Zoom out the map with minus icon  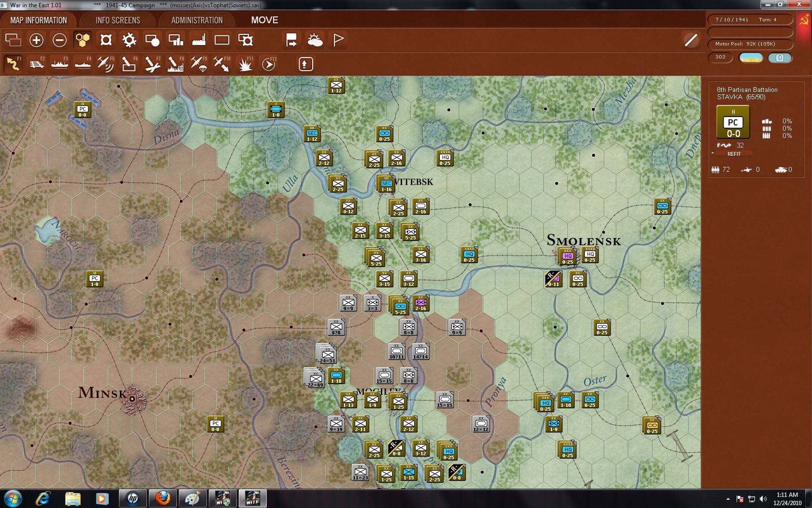59,40
